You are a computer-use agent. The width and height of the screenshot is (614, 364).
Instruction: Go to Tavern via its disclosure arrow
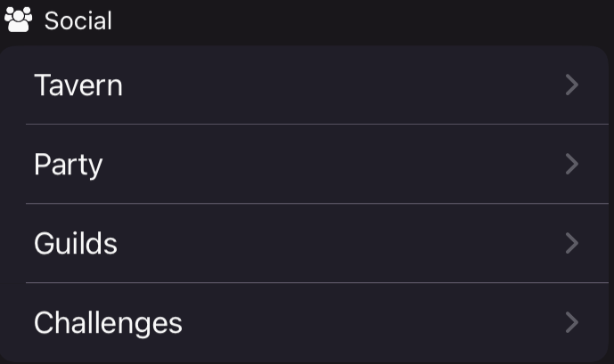(572, 85)
